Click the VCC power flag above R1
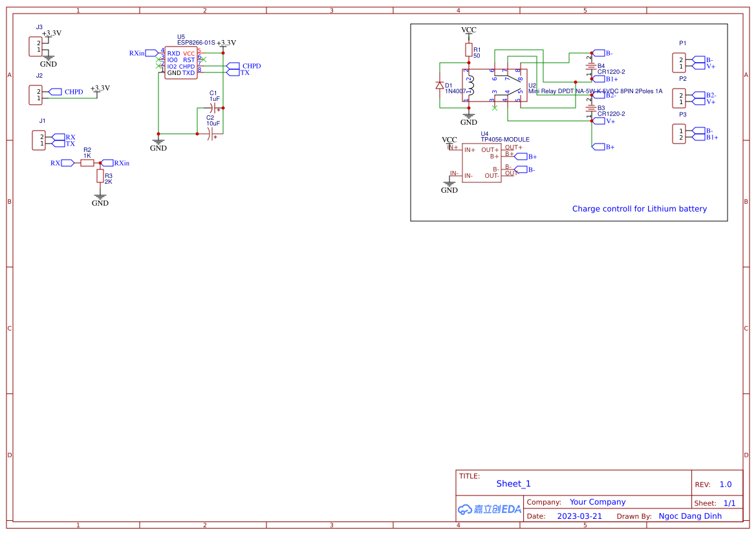 tap(468, 30)
